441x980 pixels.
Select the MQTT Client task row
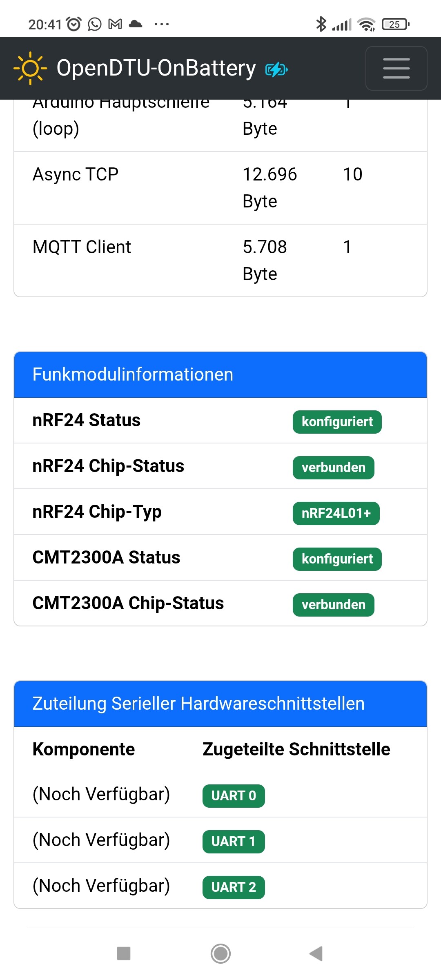coord(220,261)
